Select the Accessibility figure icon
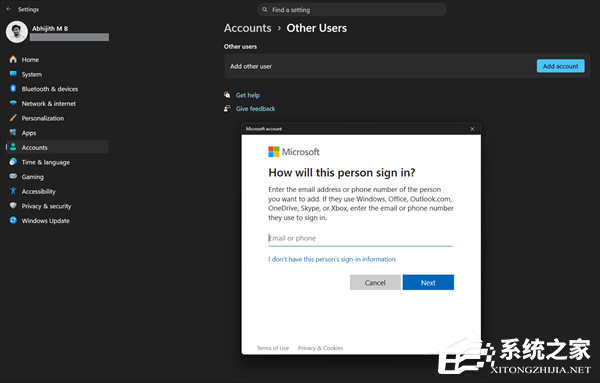 coord(13,191)
